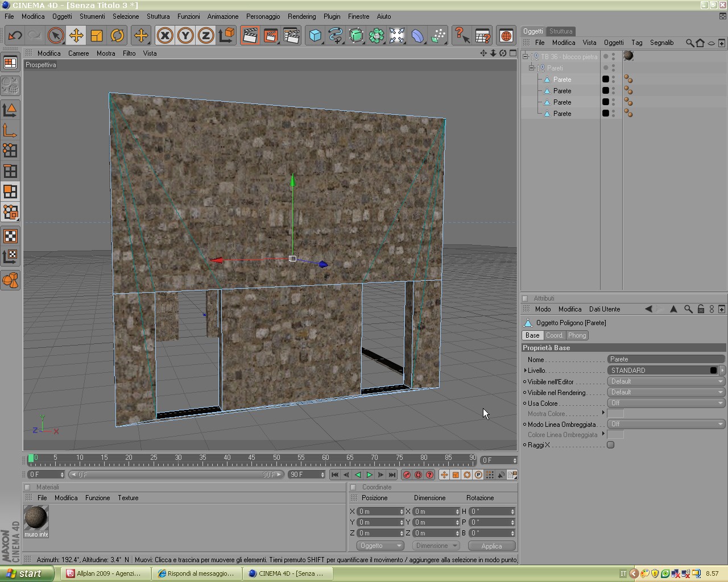Click the context help question-mark cursor icon
728x582 pixels.
point(462,36)
